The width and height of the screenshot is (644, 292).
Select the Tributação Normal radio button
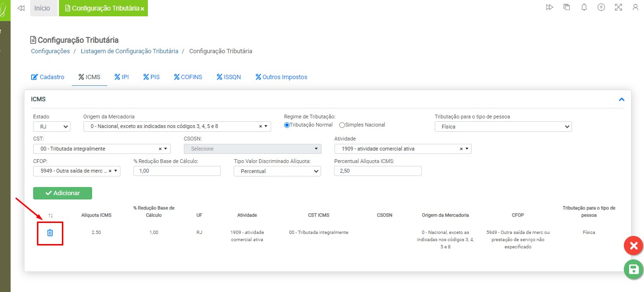[287, 125]
